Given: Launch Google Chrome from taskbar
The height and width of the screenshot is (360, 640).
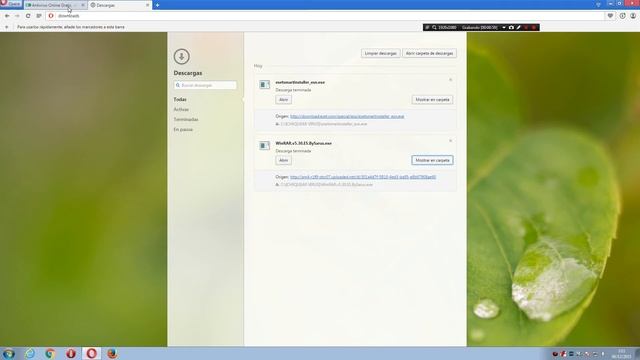Looking at the screenshot, I should tap(50, 353).
